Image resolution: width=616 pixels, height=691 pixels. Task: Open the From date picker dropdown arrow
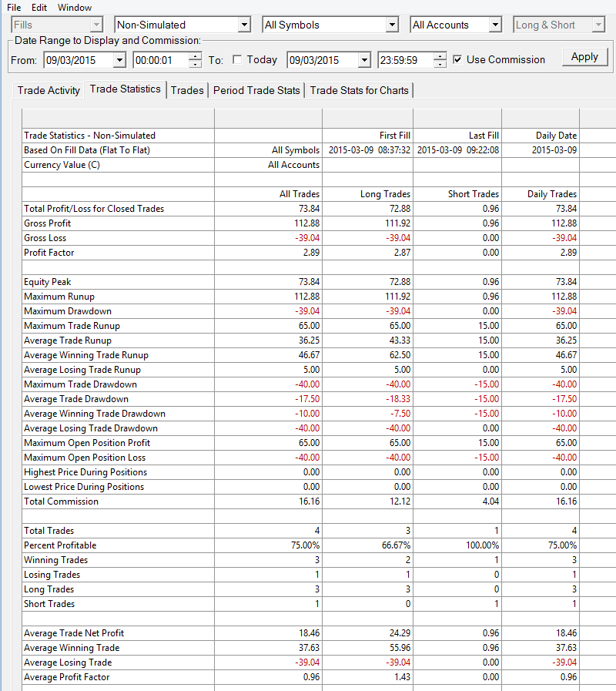click(119, 60)
